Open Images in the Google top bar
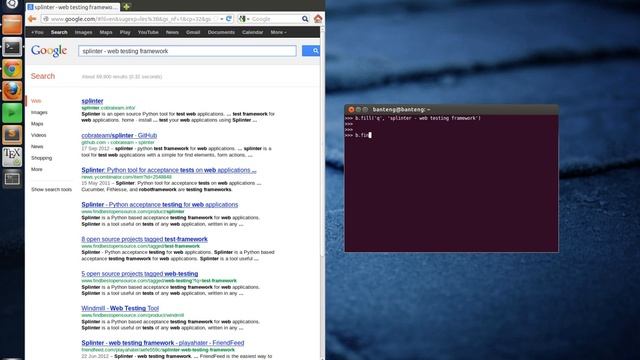Screen dimensions: 640x360 [83, 32]
